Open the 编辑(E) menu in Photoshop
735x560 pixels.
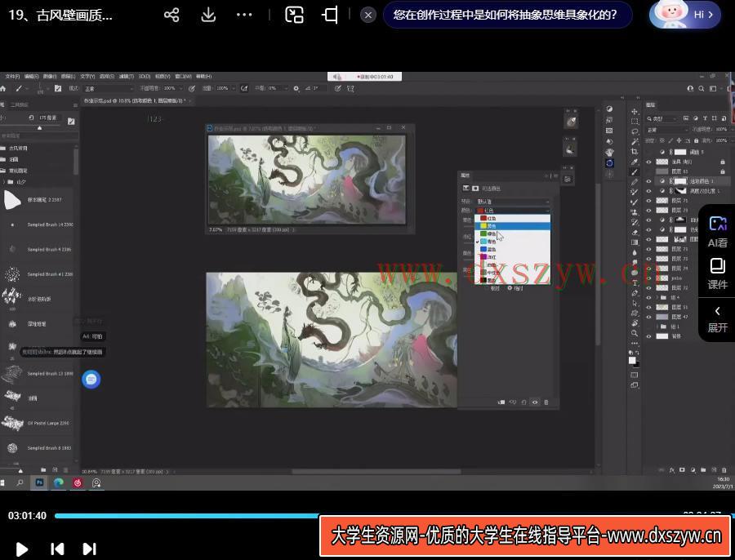(31, 76)
